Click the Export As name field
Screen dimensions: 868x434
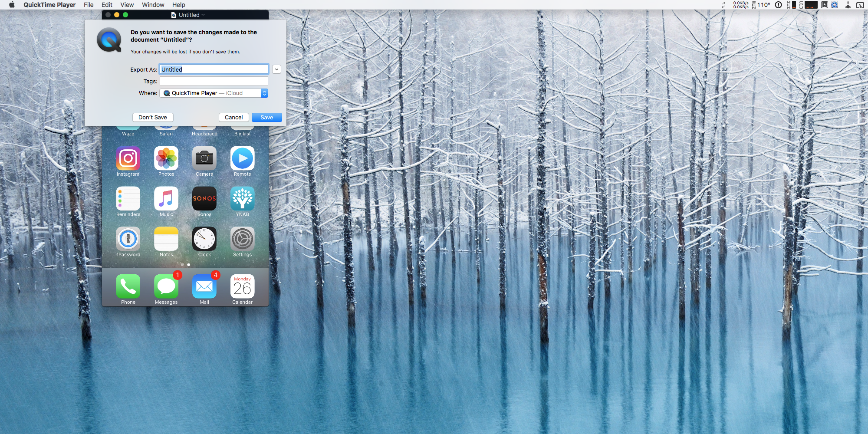point(214,69)
